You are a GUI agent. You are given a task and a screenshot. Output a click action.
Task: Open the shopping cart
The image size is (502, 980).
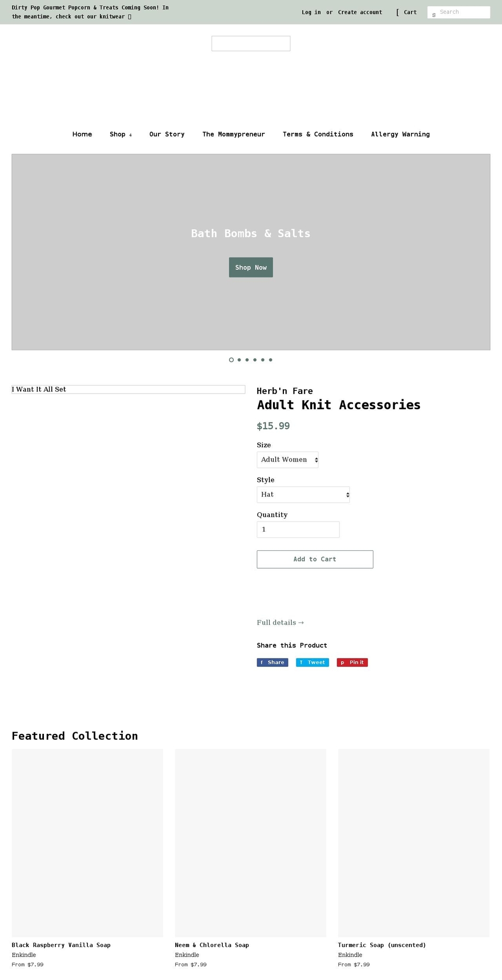pos(409,12)
